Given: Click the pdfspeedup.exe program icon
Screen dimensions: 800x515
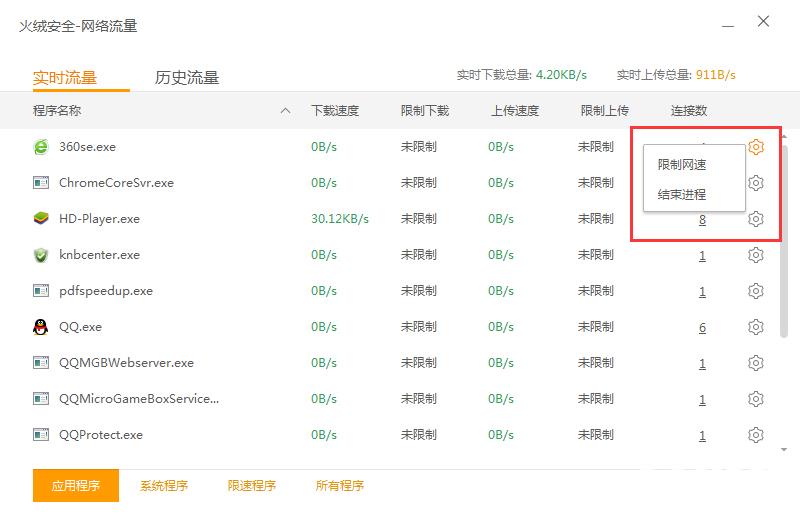Looking at the screenshot, I should tap(41, 290).
